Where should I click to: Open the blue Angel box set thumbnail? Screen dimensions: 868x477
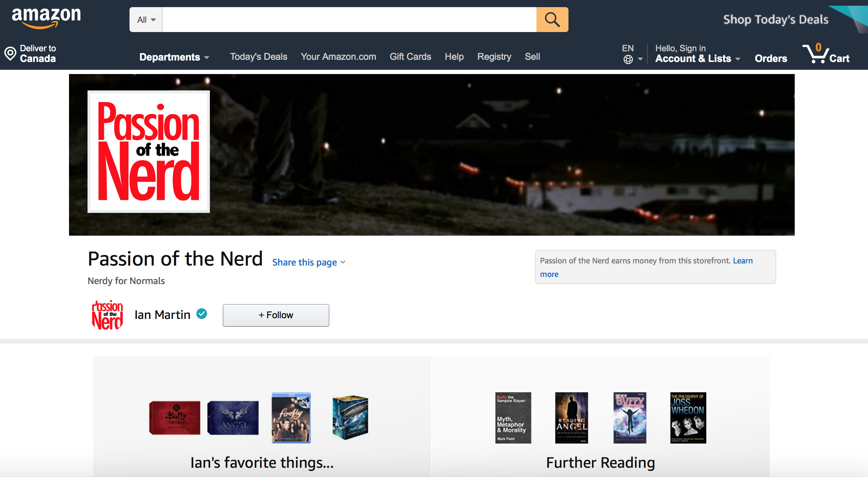click(233, 418)
